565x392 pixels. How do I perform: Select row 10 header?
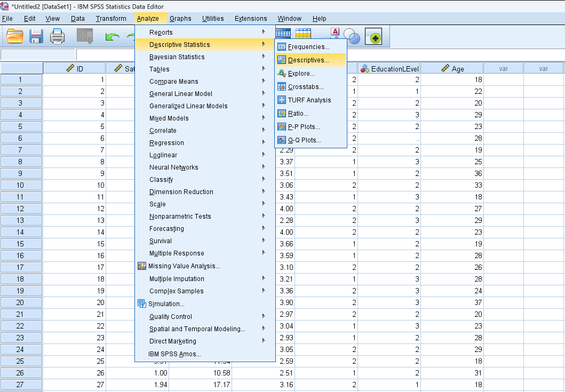pos(21,185)
